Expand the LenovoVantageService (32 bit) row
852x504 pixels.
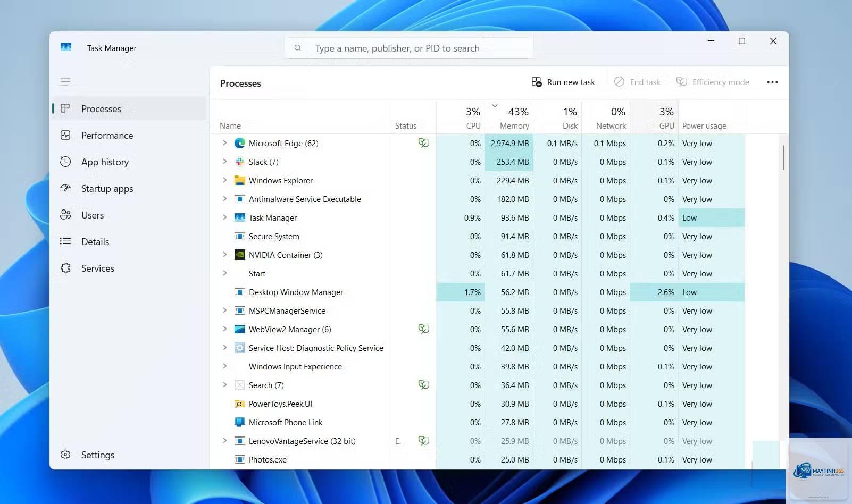224,441
